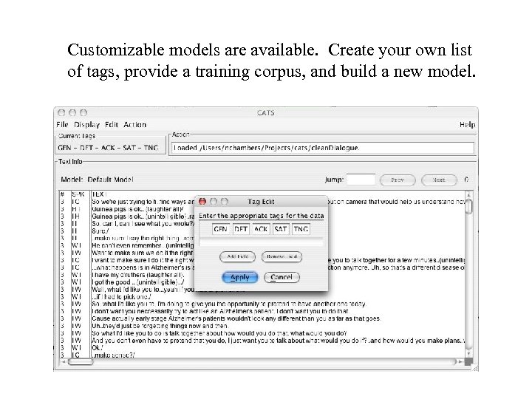Screen dimensions: 532x399
Task: Click the ACK tag field
Action: (261, 229)
